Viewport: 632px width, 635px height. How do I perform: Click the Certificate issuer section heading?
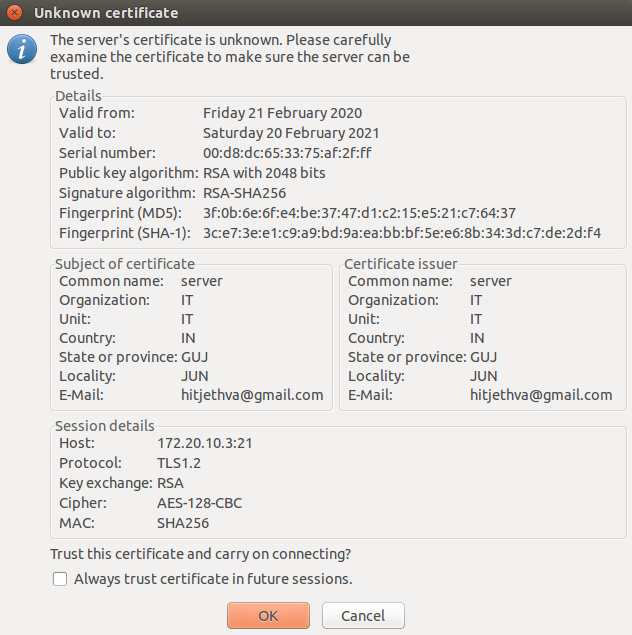400,264
